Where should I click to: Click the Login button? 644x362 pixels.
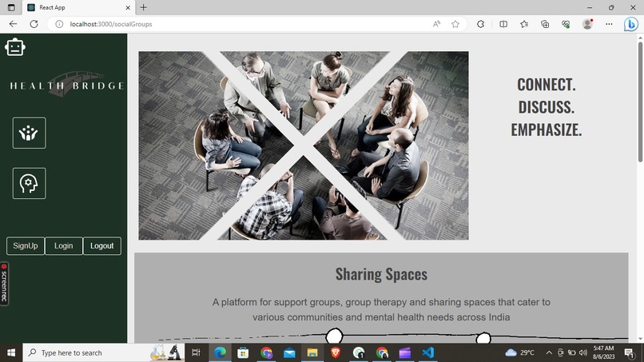pyautogui.click(x=64, y=245)
